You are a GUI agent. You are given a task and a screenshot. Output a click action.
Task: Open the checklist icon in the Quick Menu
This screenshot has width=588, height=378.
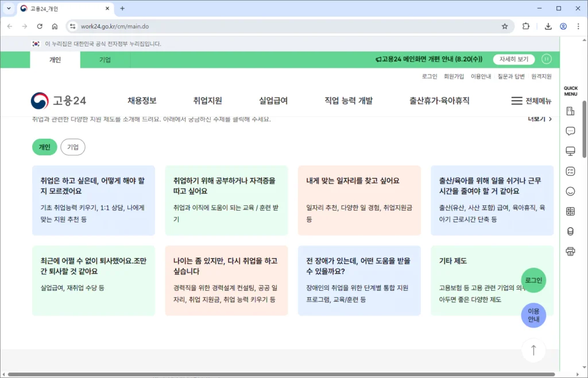(x=570, y=170)
